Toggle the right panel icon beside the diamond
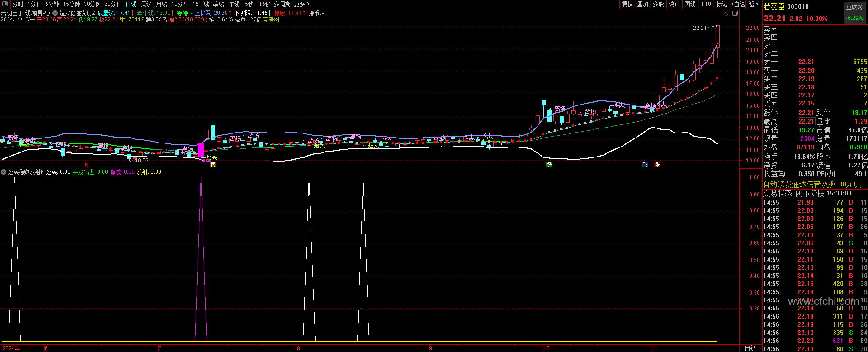The image size is (868, 352). 735,14
